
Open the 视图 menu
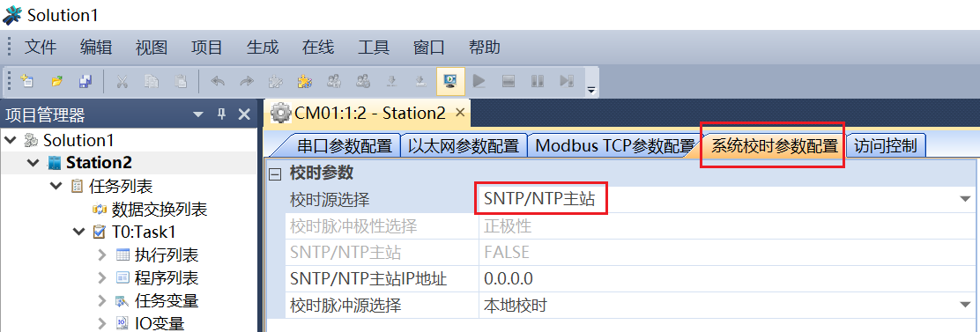(x=152, y=47)
